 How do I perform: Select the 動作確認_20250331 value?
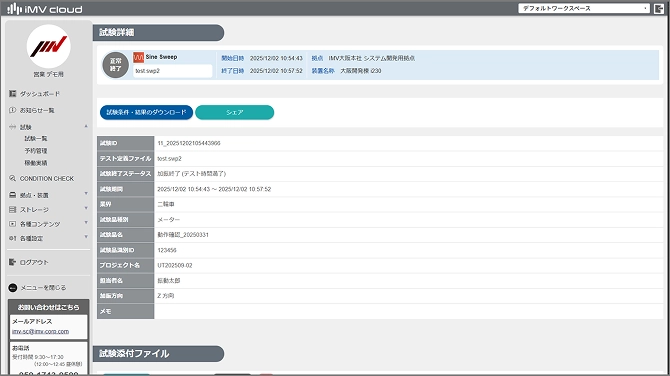(x=183, y=235)
